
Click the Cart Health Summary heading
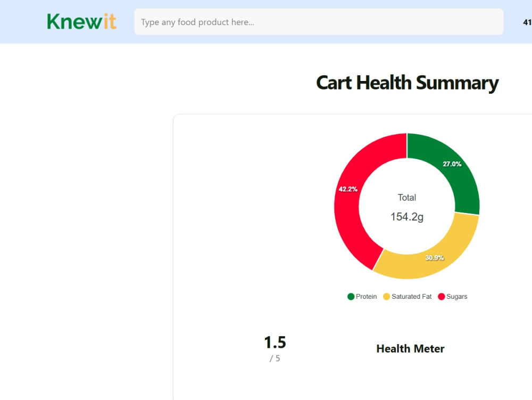(407, 83)
